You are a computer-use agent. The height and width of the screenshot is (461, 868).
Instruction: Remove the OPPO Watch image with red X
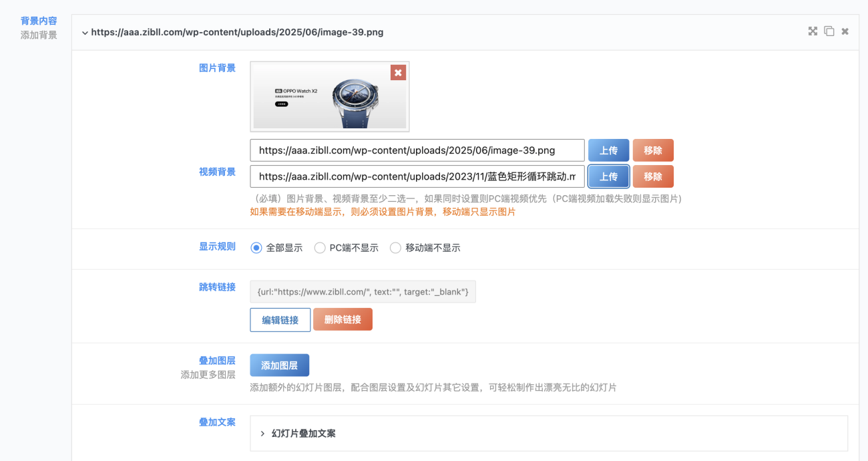pyautogui.click(x=398, y=73)
